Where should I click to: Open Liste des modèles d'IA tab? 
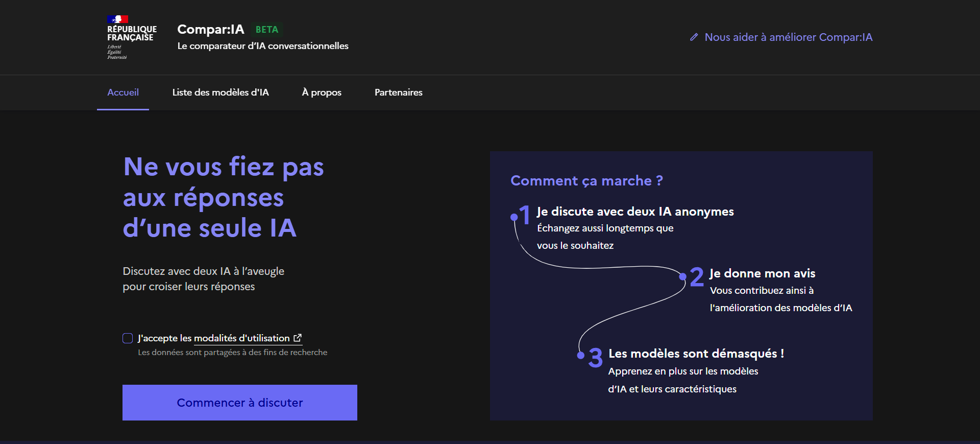[220, 92]
